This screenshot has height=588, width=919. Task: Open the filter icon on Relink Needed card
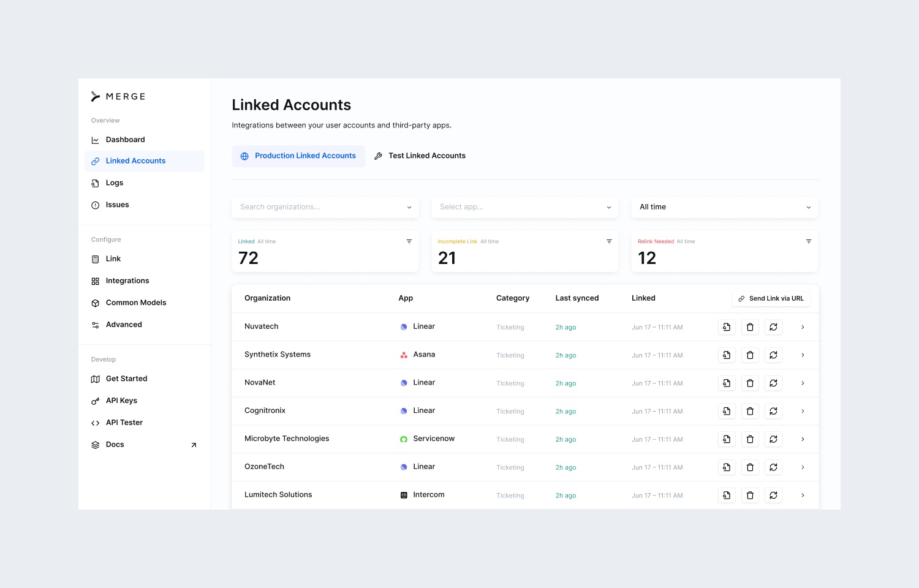809,241
